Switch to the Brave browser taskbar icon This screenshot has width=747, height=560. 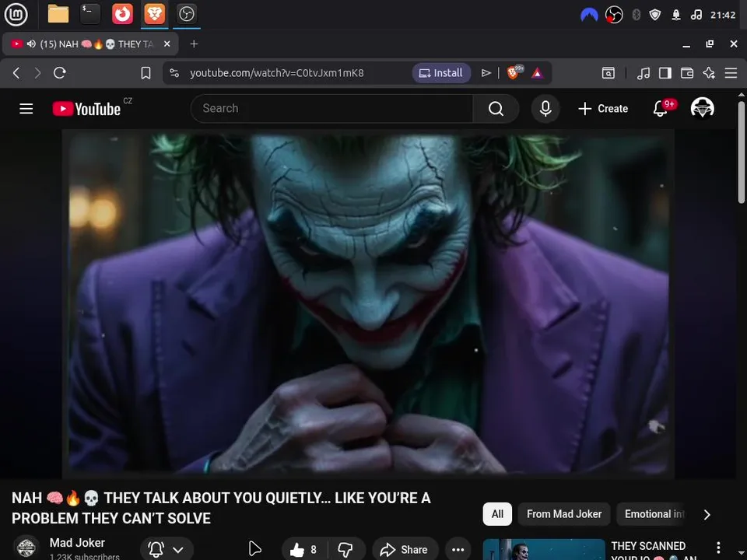[154, 14]
